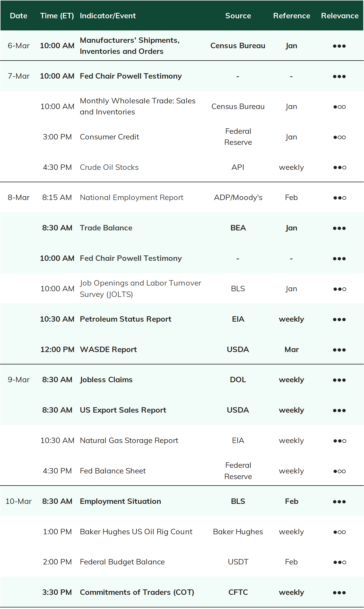The height and width of the screenshot is (609, 364).
Task: Click relevance dots for Employment Situation
Action: pos(339,502)
